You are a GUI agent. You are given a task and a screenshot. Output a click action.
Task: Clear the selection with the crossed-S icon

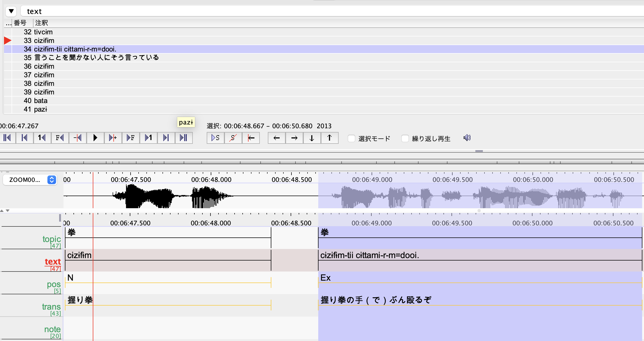[x=233, y=138]
